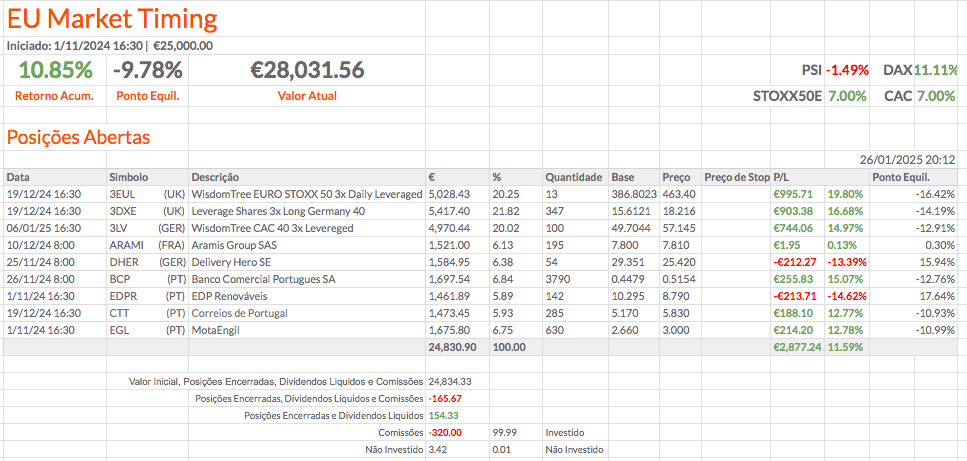Click the Símbolo column header
This screenshot has height=461, width=967.
(129, 177)
